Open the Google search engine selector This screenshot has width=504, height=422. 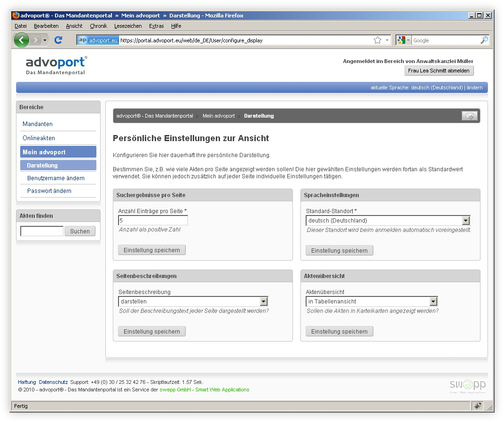[x=404, y=40]
